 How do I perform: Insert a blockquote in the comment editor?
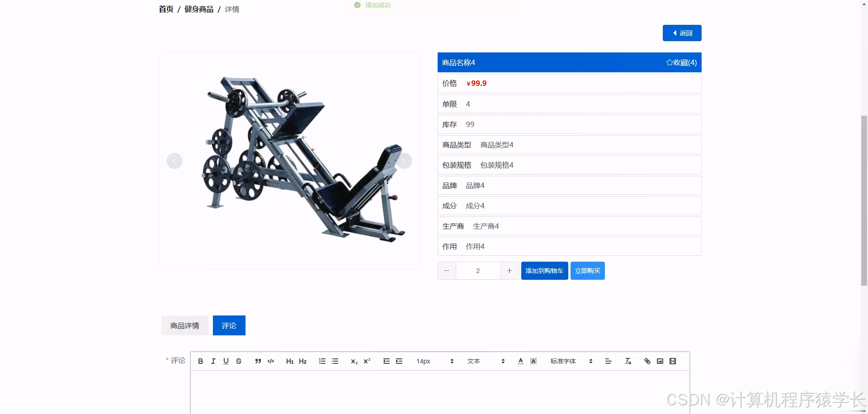tap(258, 361)
